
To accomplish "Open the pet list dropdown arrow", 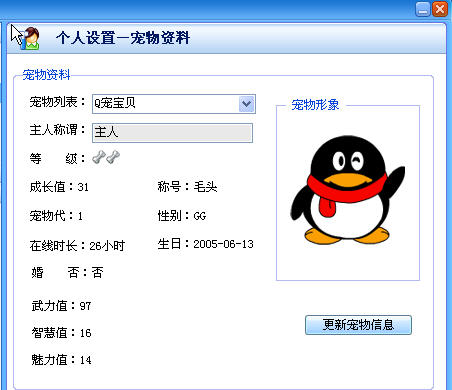I will click(247, 104).
